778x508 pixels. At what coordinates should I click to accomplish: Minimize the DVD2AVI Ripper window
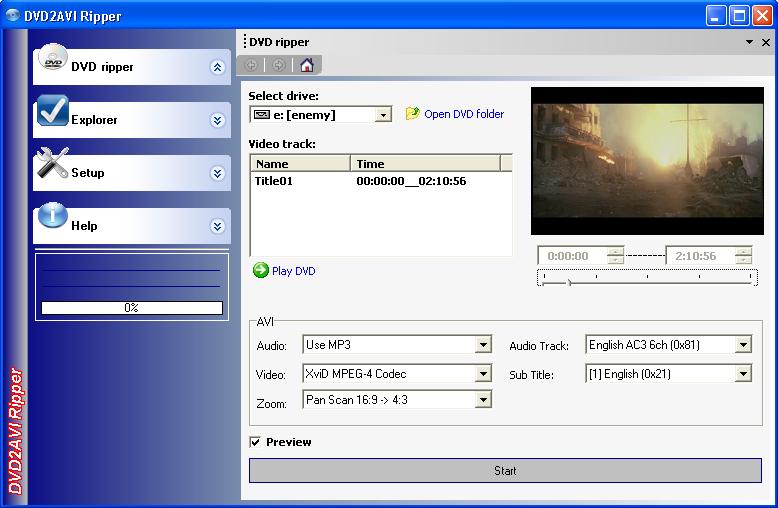pos(715,16)
